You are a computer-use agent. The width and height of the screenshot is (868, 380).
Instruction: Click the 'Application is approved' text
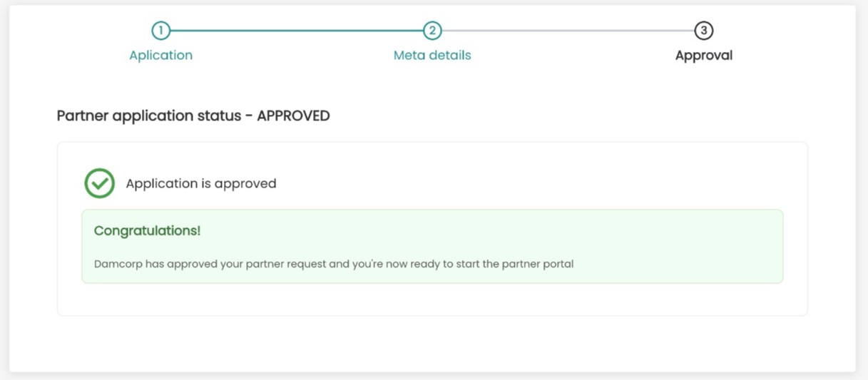click(x=201, y=183)
